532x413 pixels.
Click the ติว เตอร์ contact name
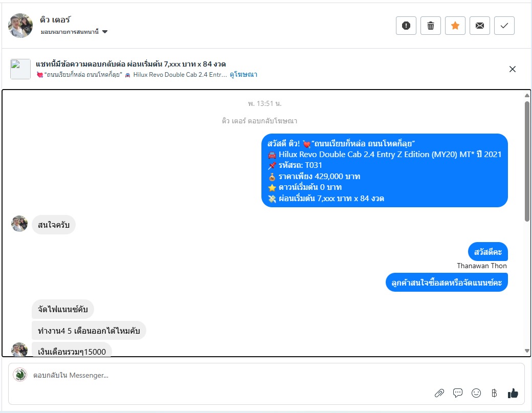[55, 19]
